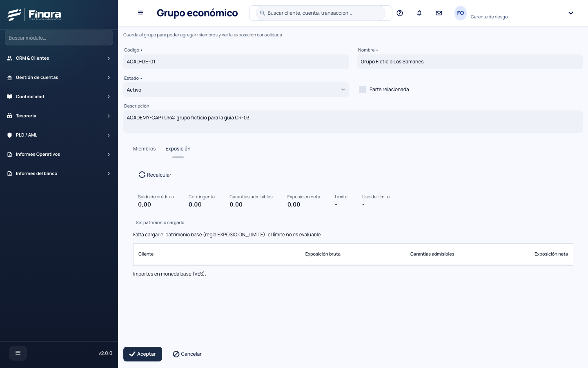Toggle the hamburger menu beside Grupo económico
The image size is (588, 368).
(140, 13)
